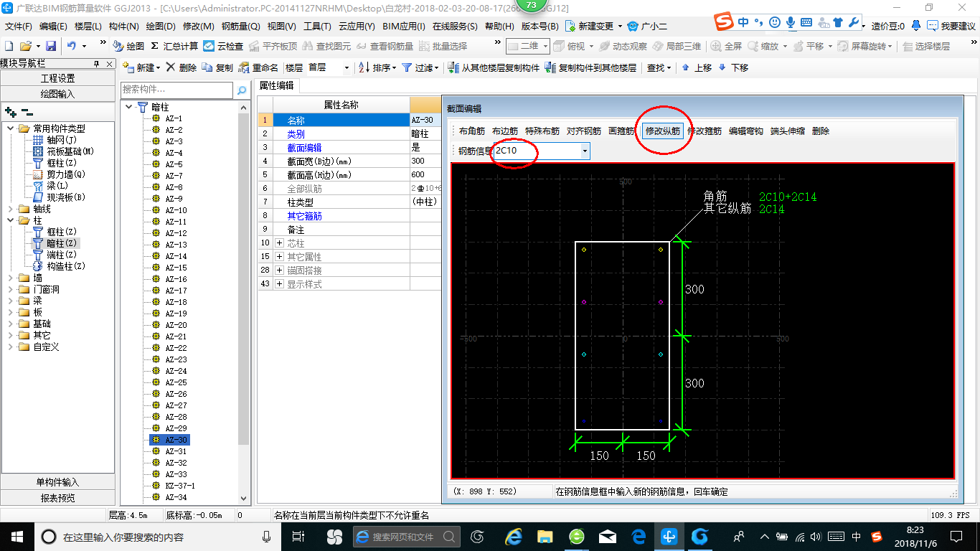The width and height of the screenshot is (980, 551).
Task: Open 绘图 drawing mode
Action: [128, 46]
